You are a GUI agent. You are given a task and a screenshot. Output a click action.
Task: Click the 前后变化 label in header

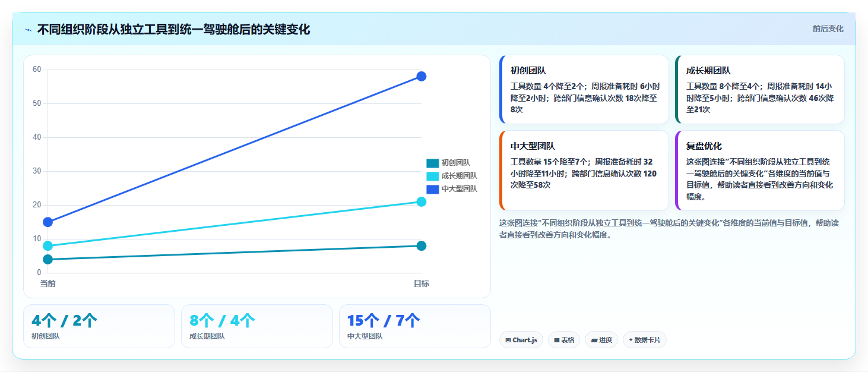point(828,29)
